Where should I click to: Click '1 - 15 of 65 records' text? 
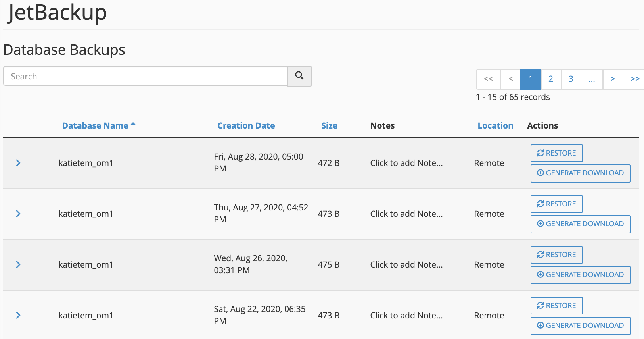click(513, 97)
